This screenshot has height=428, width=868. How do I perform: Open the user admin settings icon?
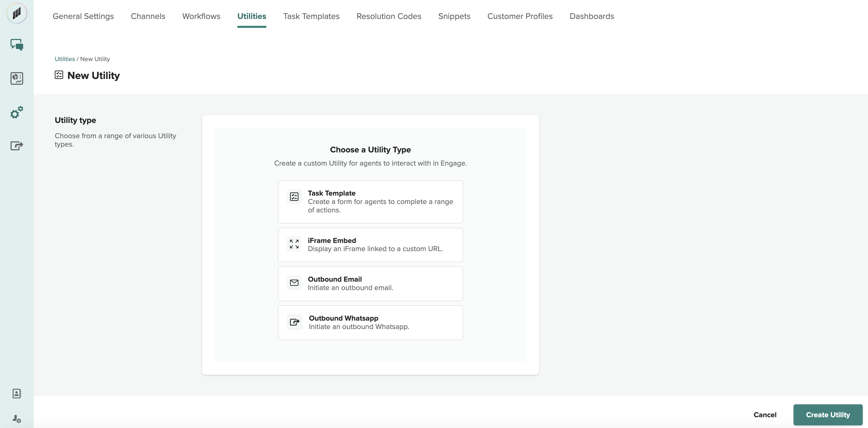pyautogui.click(x=17, y=419)
